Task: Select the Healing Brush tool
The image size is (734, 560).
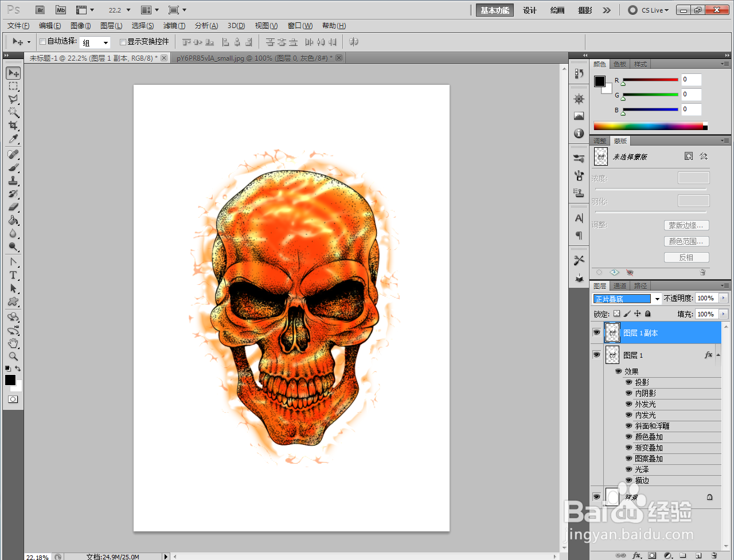Action: [13, 155]
